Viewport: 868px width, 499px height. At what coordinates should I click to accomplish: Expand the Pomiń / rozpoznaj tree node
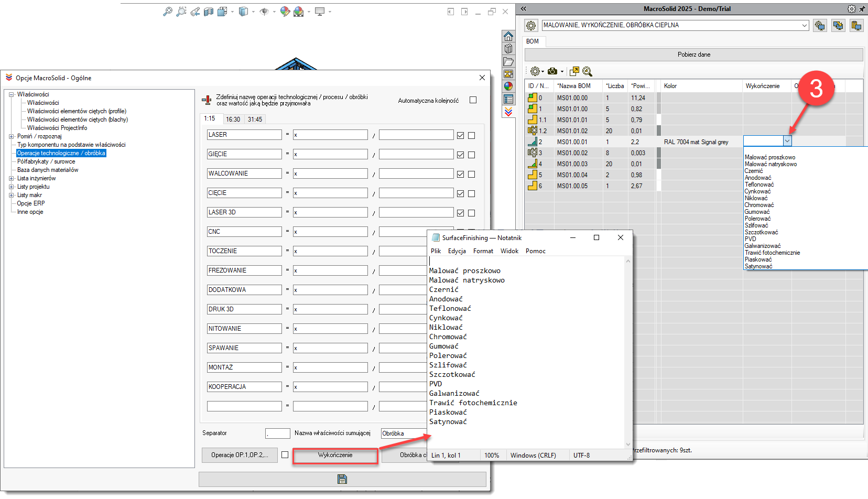pos(12,136)
